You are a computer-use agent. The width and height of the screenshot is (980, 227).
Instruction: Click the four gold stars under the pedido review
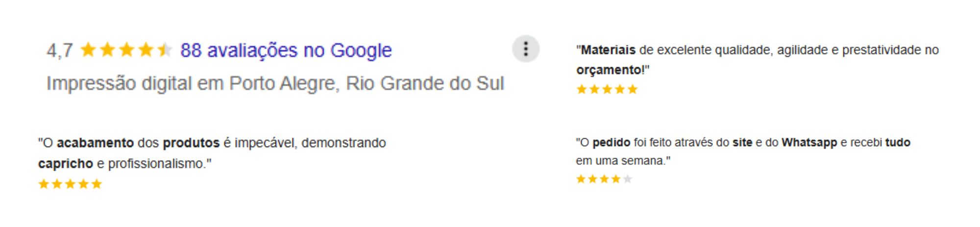pos(598,179)
